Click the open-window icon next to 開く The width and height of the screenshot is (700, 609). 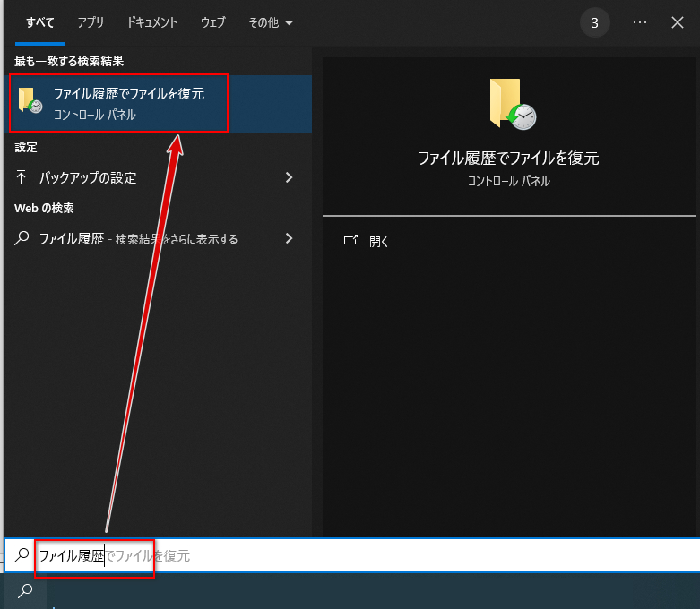click(351, 241)
